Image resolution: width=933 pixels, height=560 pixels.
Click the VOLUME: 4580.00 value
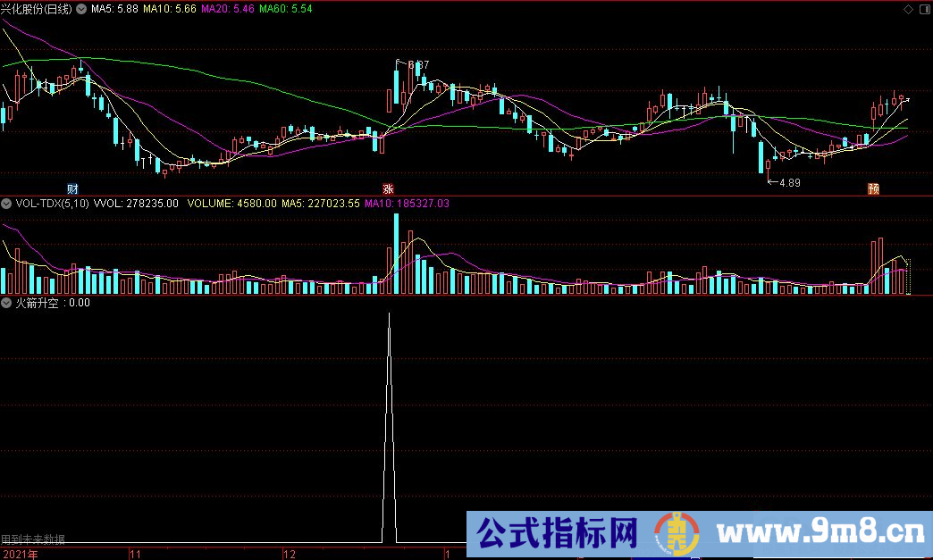pyautogui.click(x=232, y=204)
